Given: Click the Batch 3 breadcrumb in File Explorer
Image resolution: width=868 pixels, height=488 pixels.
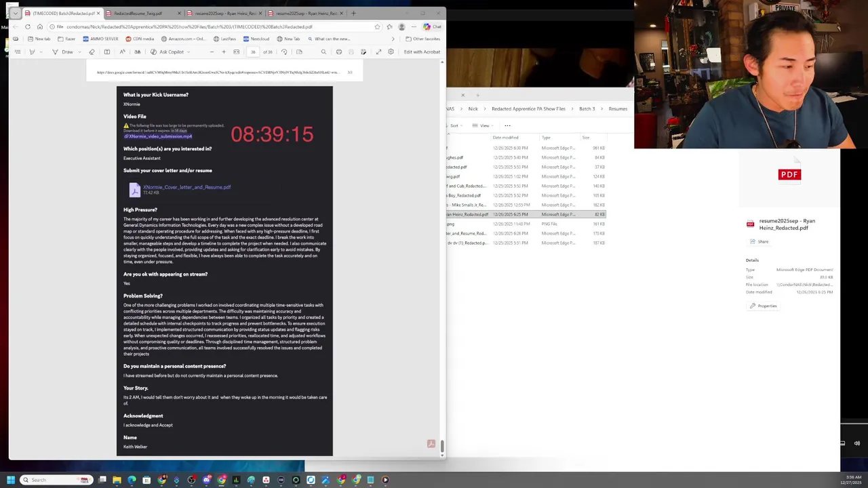Looking at the screenshot, I should point(587,108).
